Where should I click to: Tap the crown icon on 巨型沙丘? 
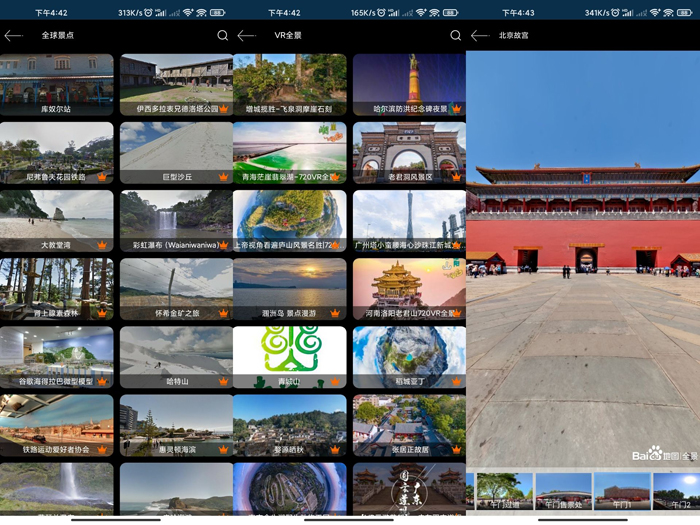(x=223, y=177)
